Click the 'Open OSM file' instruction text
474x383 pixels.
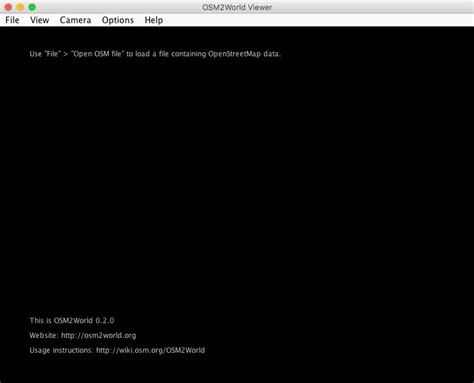click(x=155, y=54)
